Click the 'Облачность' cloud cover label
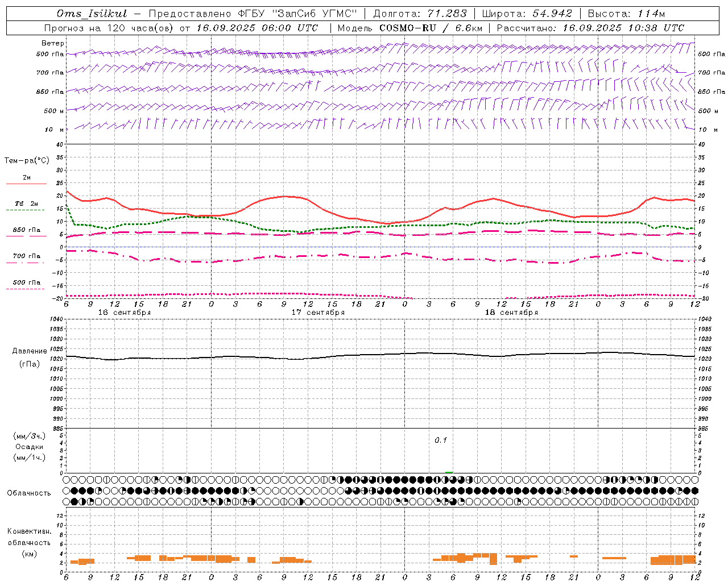Viewport: 728px width, 582px height. point(29,493)
